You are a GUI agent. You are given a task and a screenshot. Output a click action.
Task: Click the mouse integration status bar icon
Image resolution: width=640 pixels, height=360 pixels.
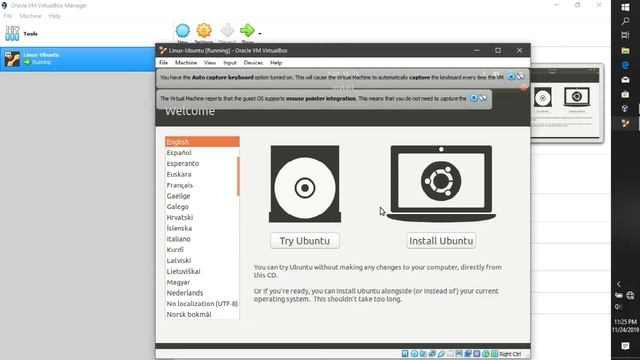pyautogui.click(x=486, y=354)
